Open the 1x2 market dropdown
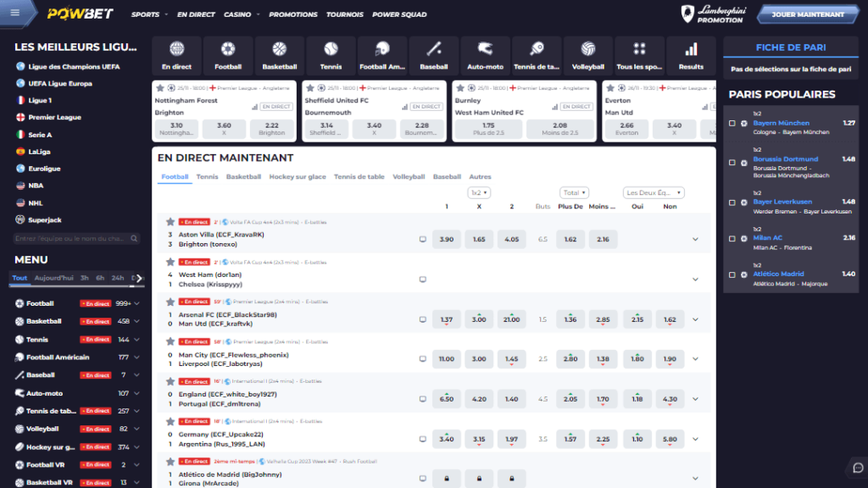 (x=479, y=192)
